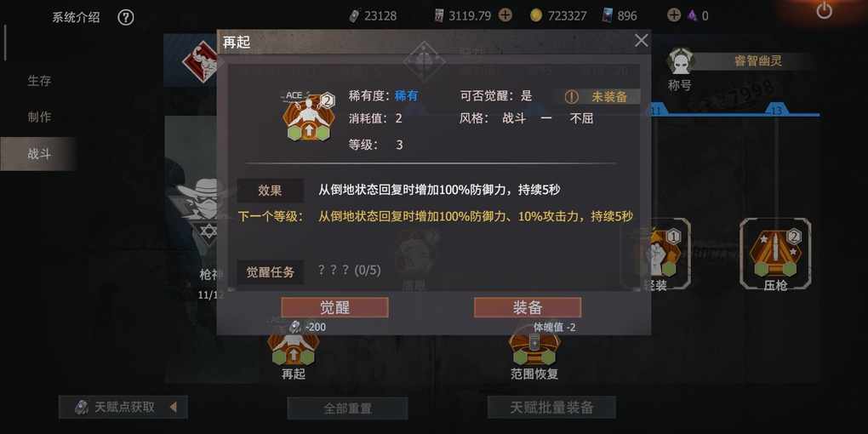The image size is (868, 434).
Task: Select the 生存 tab in sidebar
Action: pos(39,81)
